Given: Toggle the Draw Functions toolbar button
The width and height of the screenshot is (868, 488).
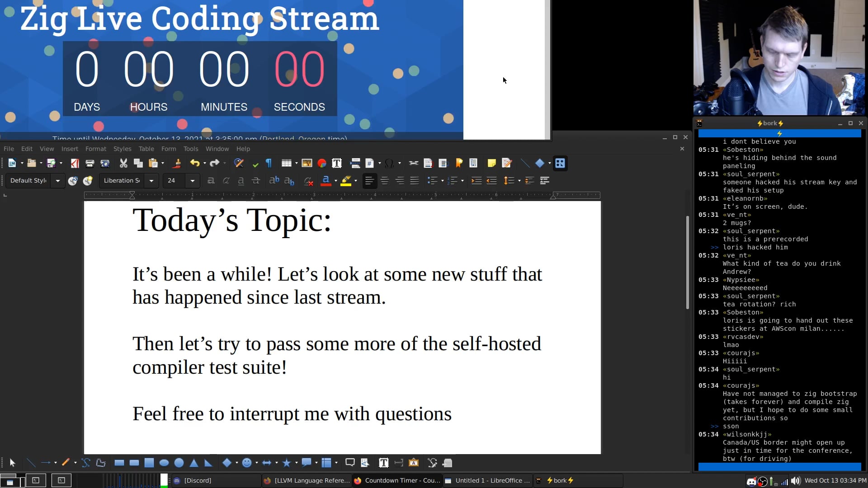Looking at the screenshot, I should [560, 164].
